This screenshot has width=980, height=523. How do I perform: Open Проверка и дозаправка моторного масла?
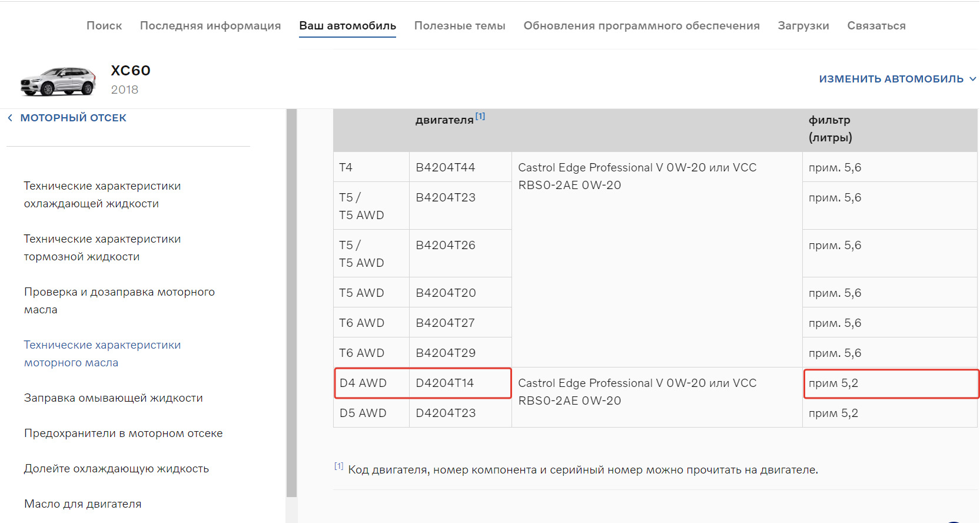pos(119,301)
